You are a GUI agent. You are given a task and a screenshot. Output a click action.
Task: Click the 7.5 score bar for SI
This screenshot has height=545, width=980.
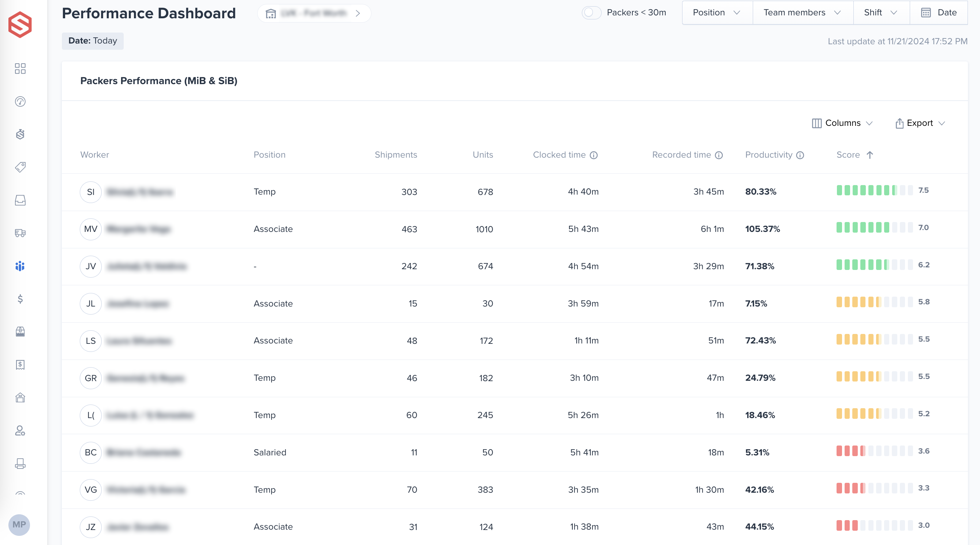(874, 190)
